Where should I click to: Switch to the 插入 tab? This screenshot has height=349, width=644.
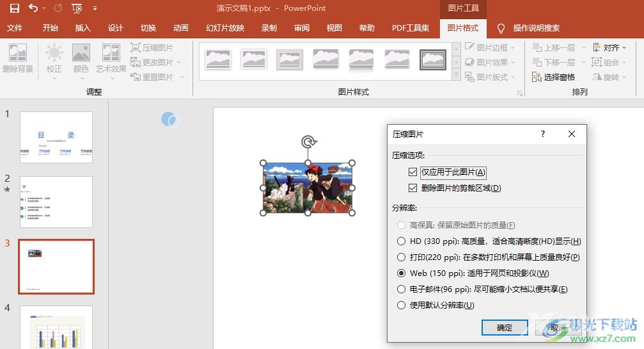pyautogui.click(x=82, y=28)
